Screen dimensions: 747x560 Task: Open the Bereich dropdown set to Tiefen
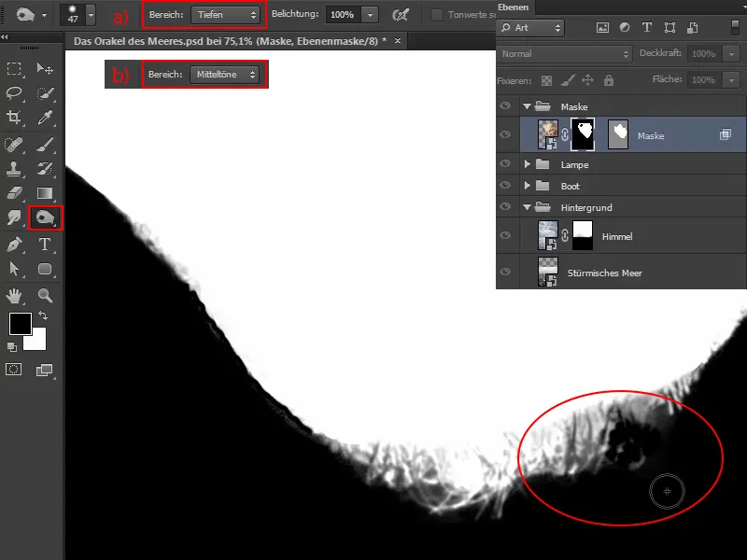click(x=225, y=15)
